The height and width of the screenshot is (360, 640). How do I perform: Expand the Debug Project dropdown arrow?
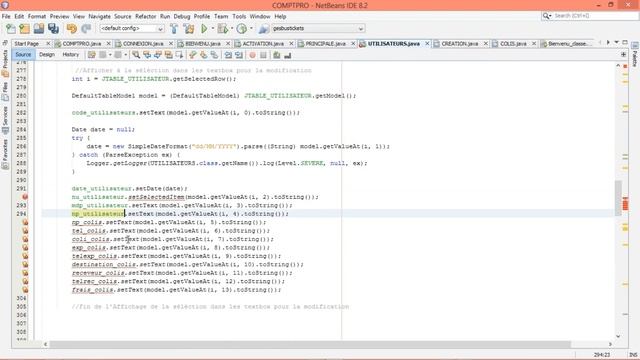[232, 29]
